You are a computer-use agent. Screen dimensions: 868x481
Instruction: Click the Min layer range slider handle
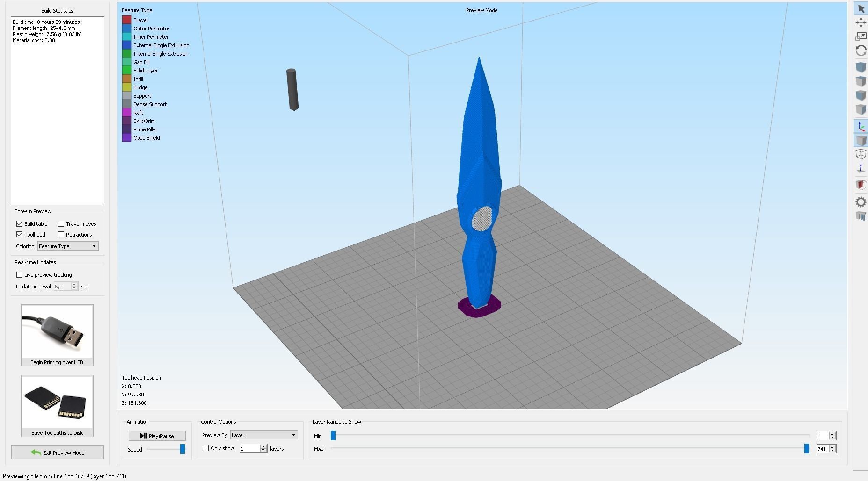point(333,435)
